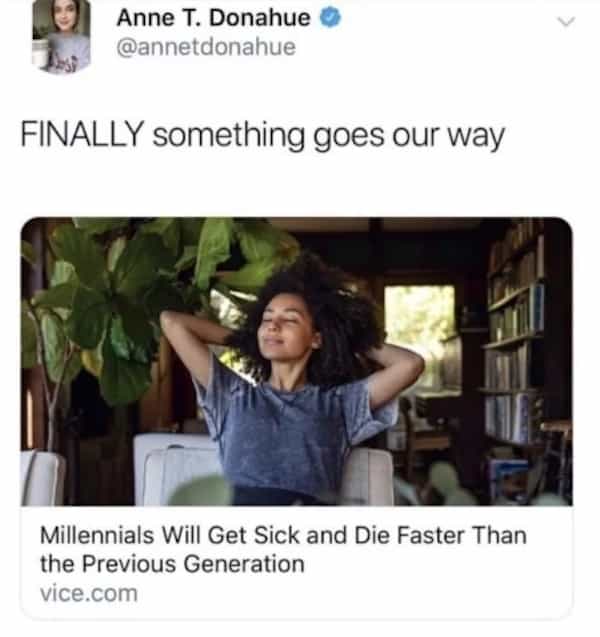Follow the vice.com source link
600x637 pixels.
pos(89,594)
